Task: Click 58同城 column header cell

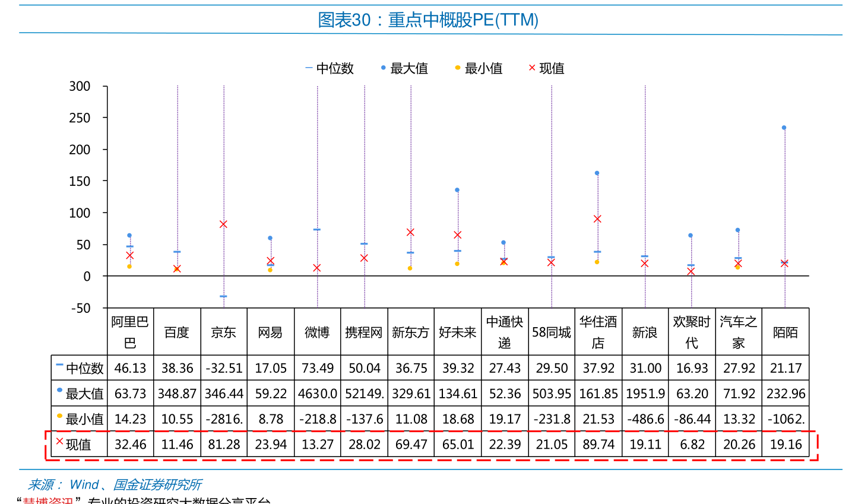Action: pyautogui.click(x=552, y=332)
